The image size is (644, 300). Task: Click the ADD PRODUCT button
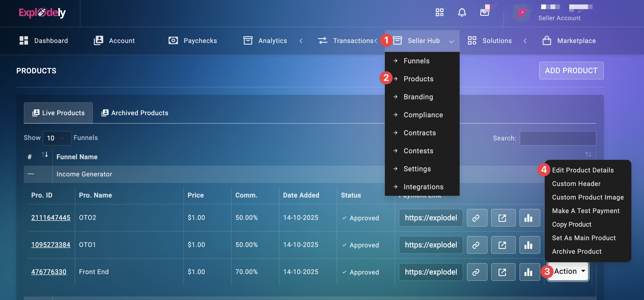571,71
